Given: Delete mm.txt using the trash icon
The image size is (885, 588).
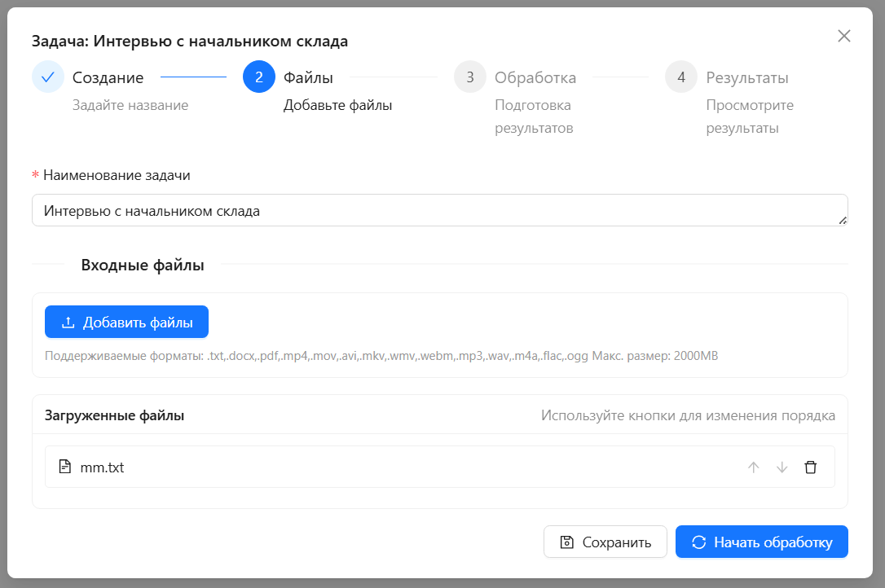Looking at the screenshot, I should tap(811, 467).
